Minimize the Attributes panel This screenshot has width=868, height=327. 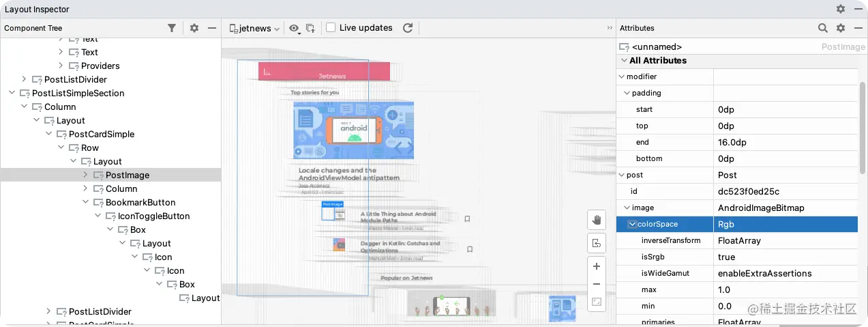pyautogui.click(x=858, y=28)
